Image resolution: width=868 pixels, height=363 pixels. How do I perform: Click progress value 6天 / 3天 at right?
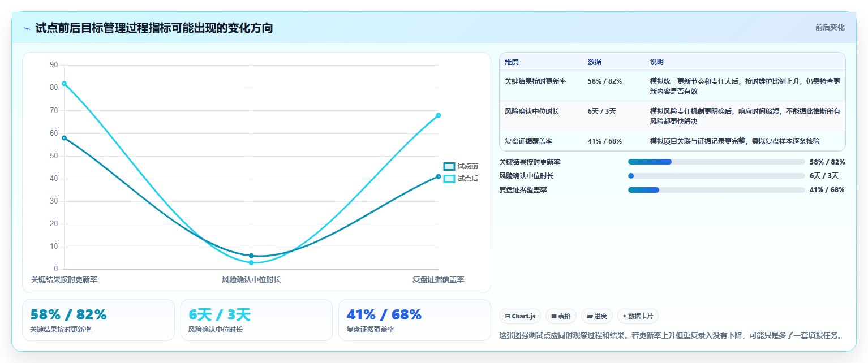pos(824,176)
